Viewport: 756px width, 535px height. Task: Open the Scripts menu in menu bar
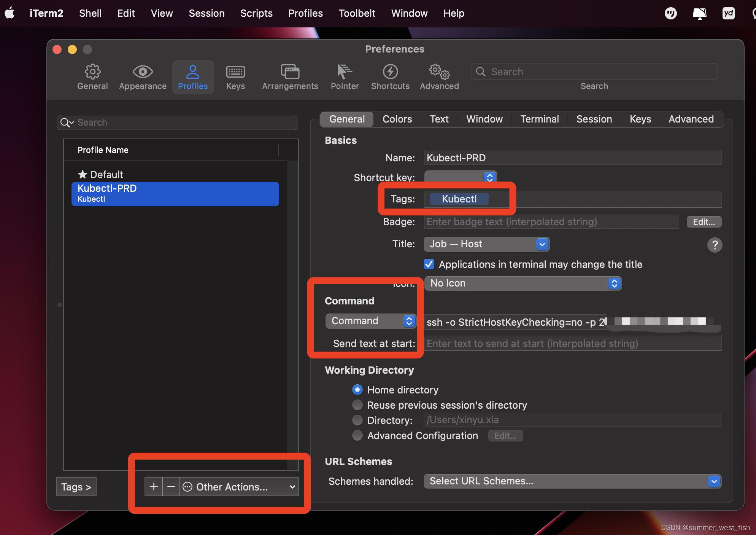256,13
